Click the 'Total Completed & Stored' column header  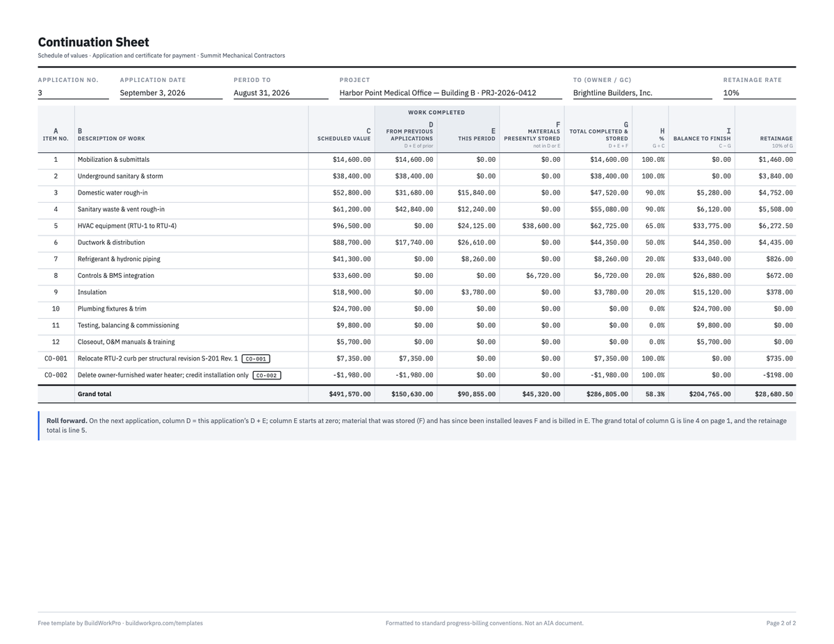pyautogui.click(x=598, y=135)
